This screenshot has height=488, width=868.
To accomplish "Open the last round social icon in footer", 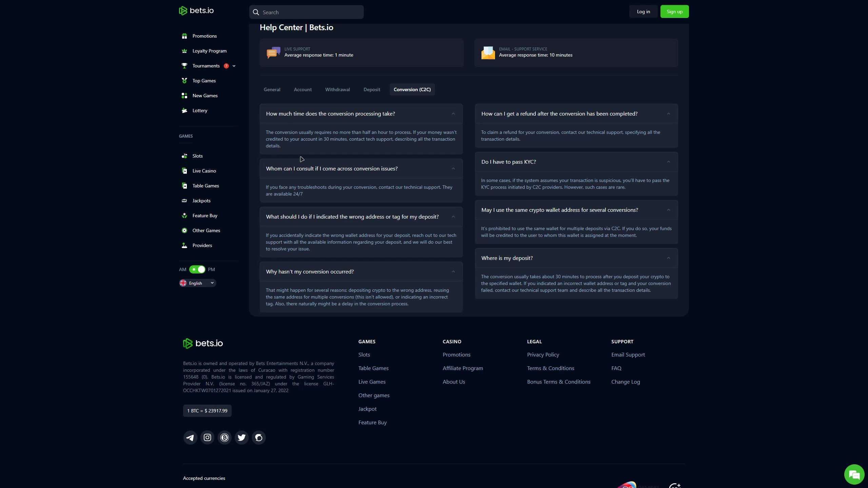I will point(259,438).
